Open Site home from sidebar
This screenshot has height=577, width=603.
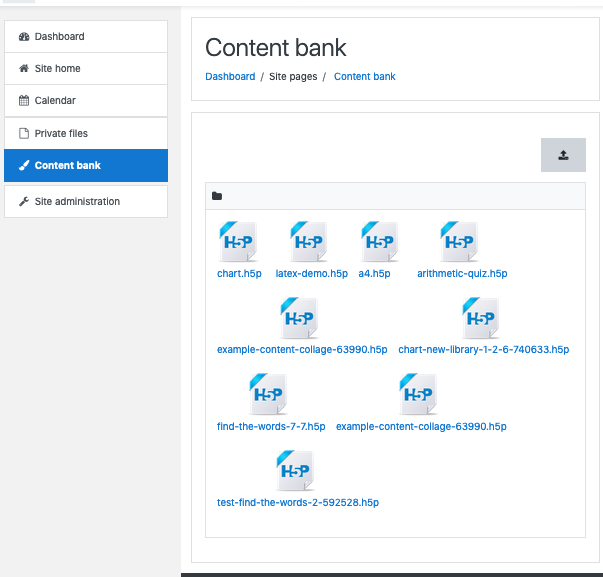pyautogui.click(x=86, y=68)
